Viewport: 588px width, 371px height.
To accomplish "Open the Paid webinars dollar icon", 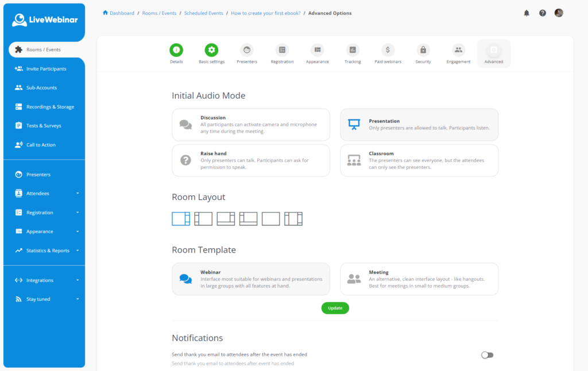I will [x=388, y=50].
